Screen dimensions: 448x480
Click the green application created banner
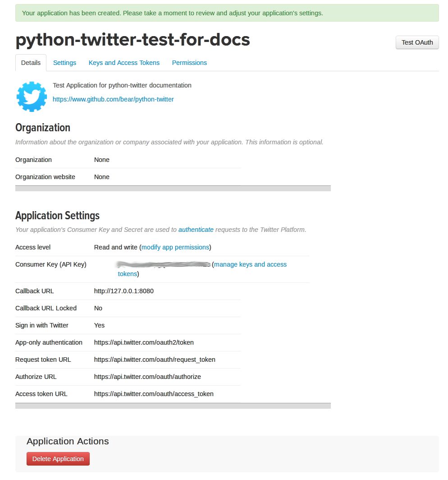pos(227,13)
